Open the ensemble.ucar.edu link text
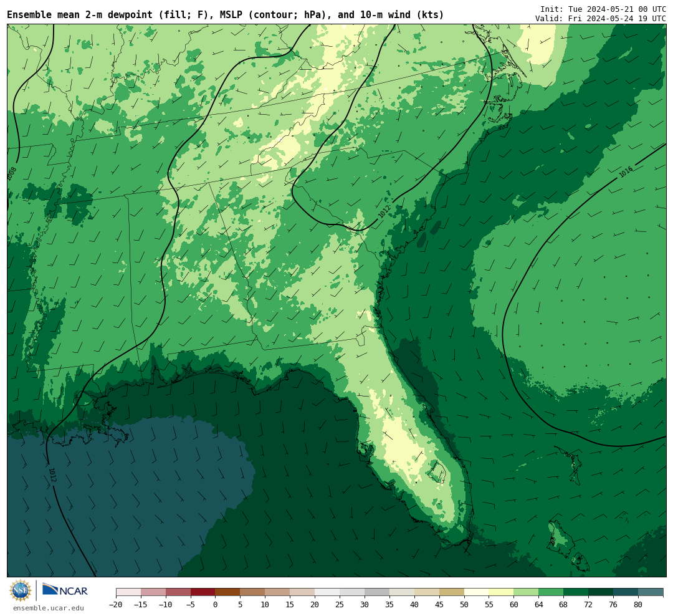Screen dimensions: 673x616 tap(49, 608)
